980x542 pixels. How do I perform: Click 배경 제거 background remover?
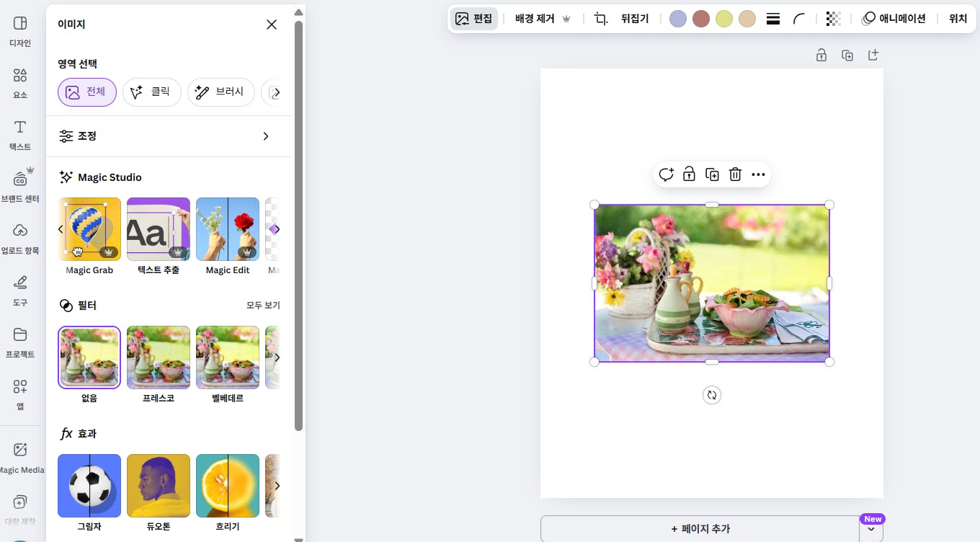[x=543, y=19]
